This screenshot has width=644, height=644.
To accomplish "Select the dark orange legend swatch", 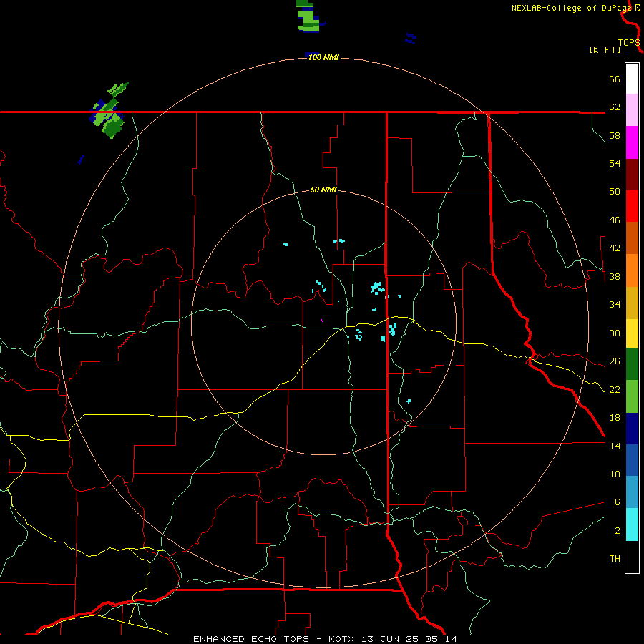I will coord(632,238).
